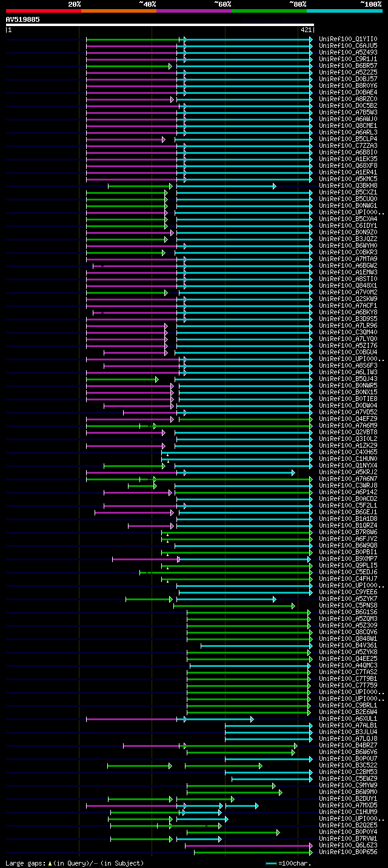Select the UniRef100_Q8CME1 label
Image resolution: width=388 pixels, height=868 pixels.
point(348,125)
